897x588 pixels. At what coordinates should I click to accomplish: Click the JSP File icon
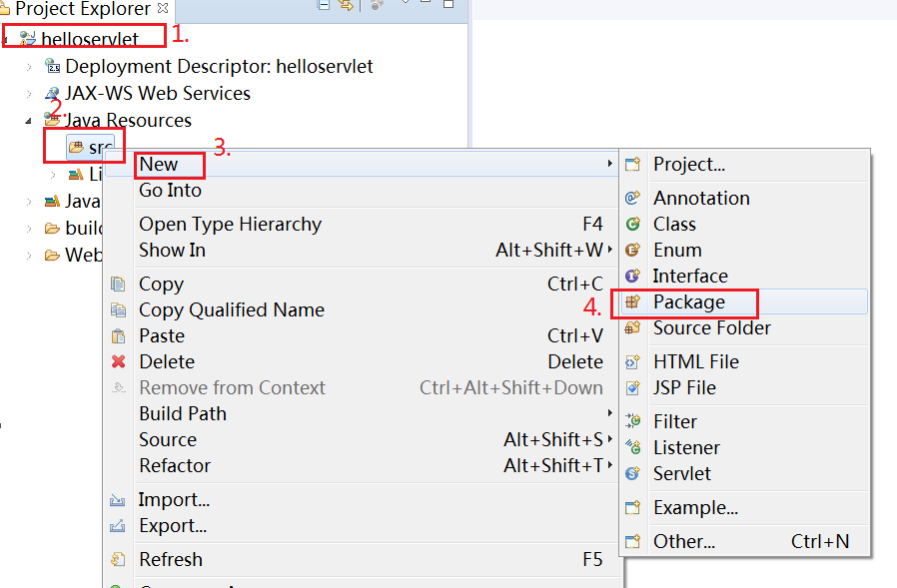coord(631,388)
